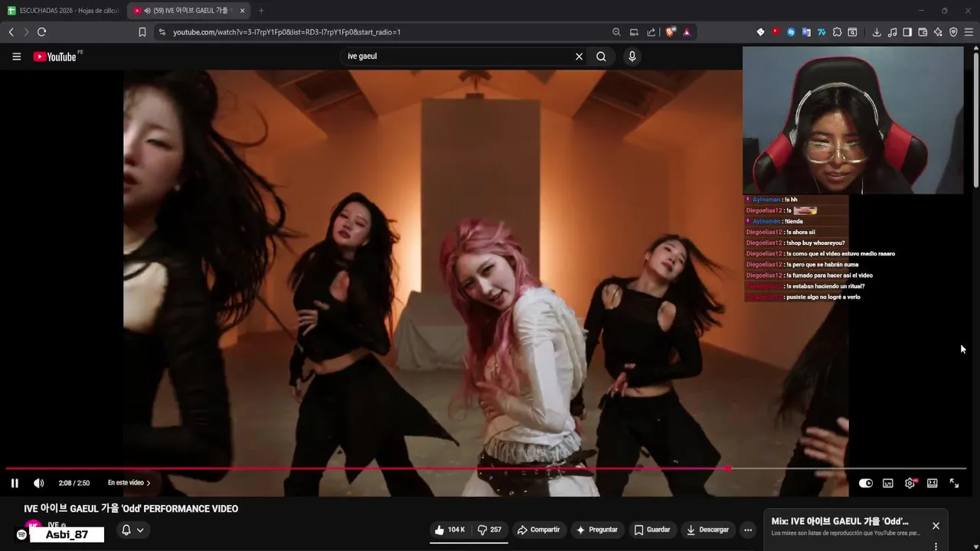980x551 pixels.
Task: Click the video title 'Odd' PERFORMANCE VIDEO
Action: (131, 509)
